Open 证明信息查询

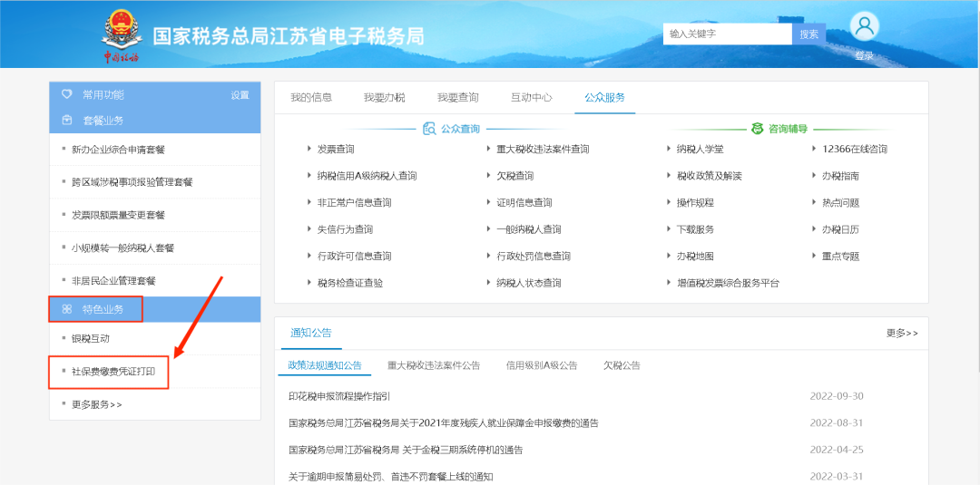tap(524, 203)
